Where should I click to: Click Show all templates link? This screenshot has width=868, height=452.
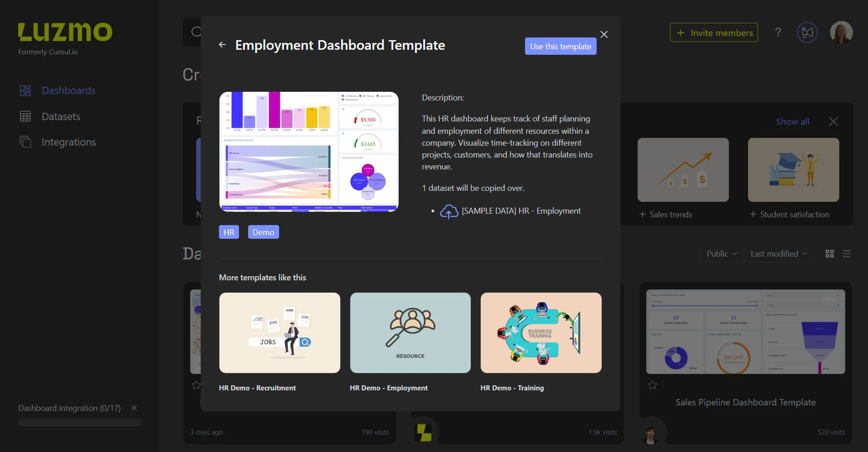click(x=793, y=121)
